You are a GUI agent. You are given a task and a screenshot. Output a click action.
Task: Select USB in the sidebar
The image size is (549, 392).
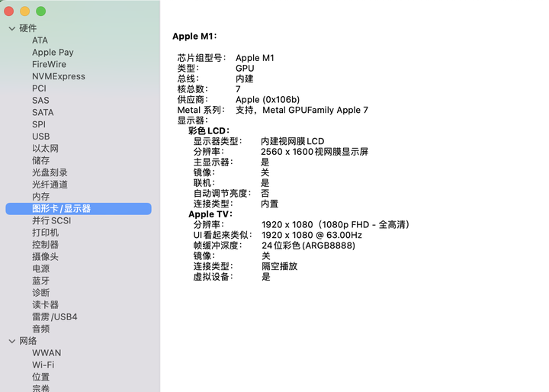[41, 137]
